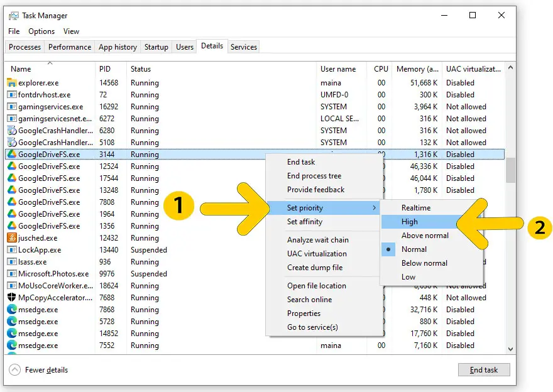Viewport: 553px width, 392px height.
Task: Set priority to High
Action: [x=410, y=222]
